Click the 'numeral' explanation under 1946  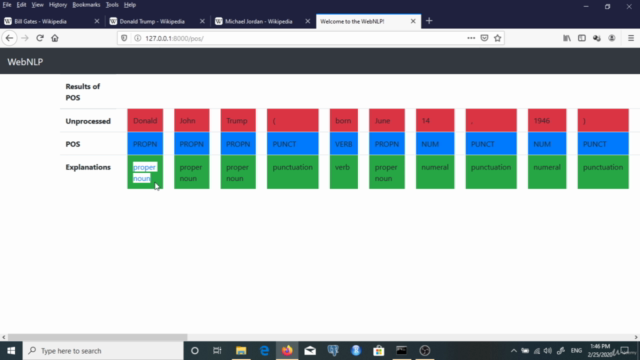(547, 167)
